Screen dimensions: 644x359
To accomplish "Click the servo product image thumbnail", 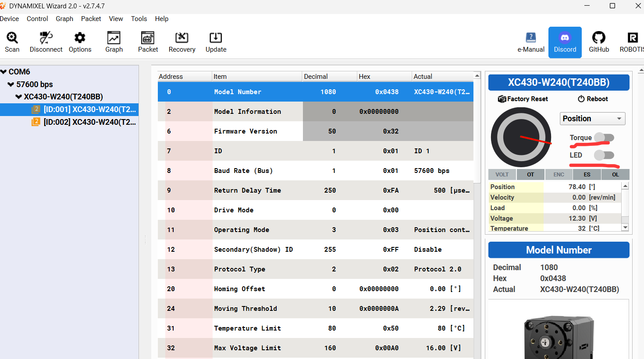I will [559, 337].
